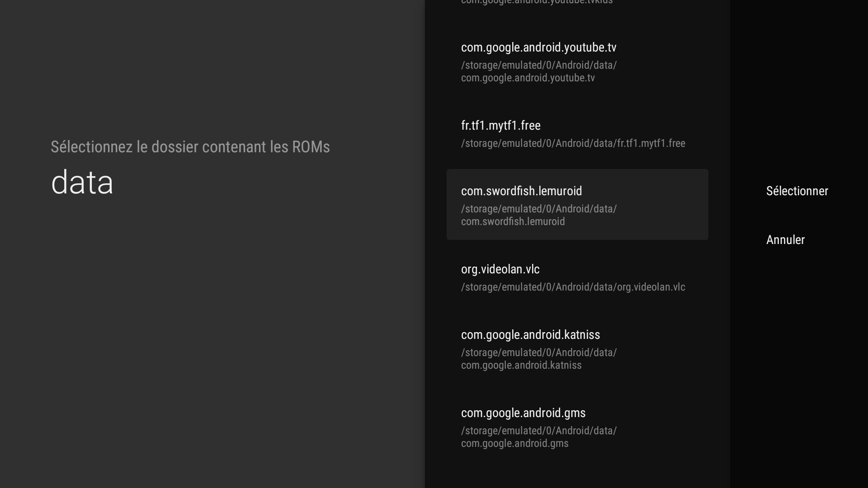Choose the org.videolan.vlc title label
This screenshot has width=868, height=488.
click(500, 269)
